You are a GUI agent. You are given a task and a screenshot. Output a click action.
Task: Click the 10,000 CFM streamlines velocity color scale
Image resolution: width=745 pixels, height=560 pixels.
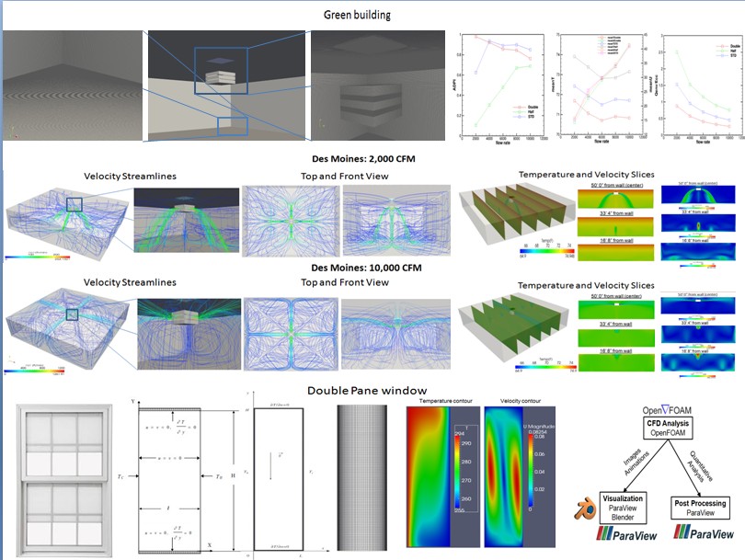(x=34, y=371)
